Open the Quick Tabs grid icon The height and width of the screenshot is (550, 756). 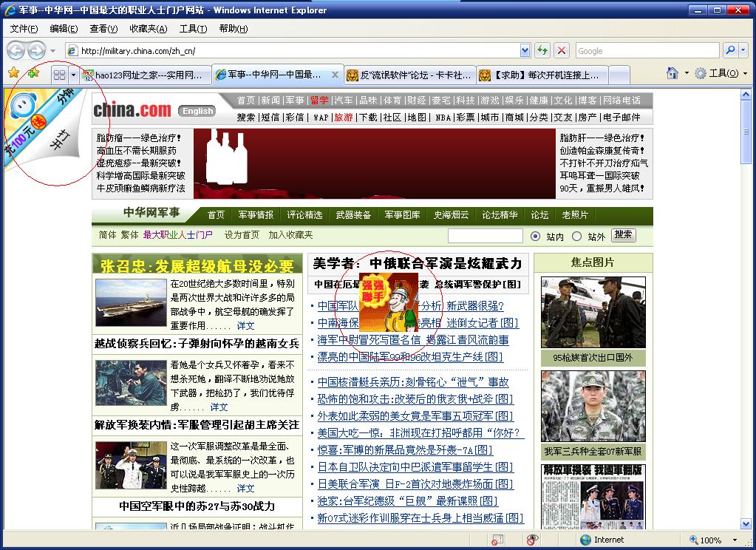coord(59,75)
